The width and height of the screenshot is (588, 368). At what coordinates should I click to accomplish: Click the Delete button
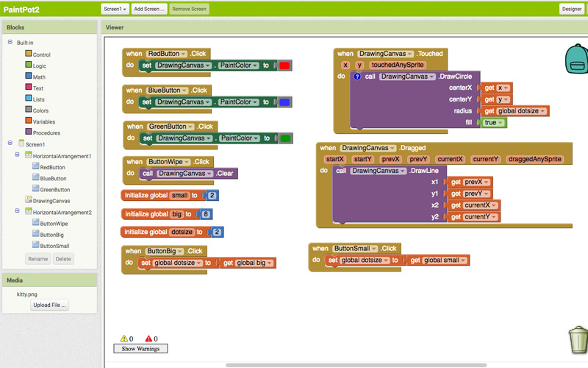(x=63, y=259)
